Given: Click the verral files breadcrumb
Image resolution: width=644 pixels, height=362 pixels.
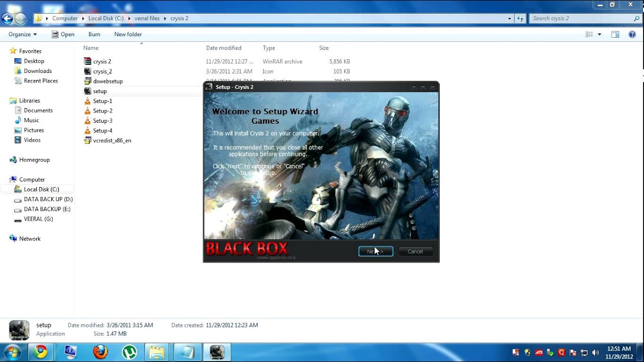Looking at the screenshot, I should point(147,18).
